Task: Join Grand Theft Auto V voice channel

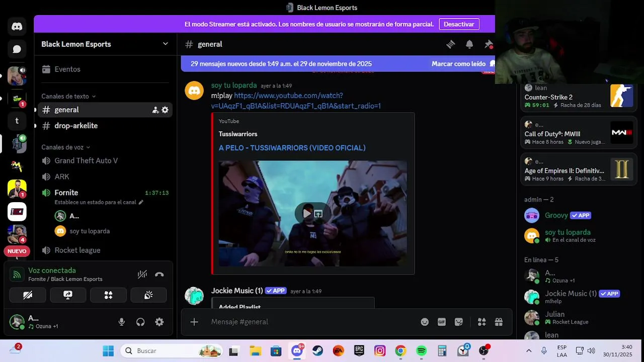Action: click(105, 161)
